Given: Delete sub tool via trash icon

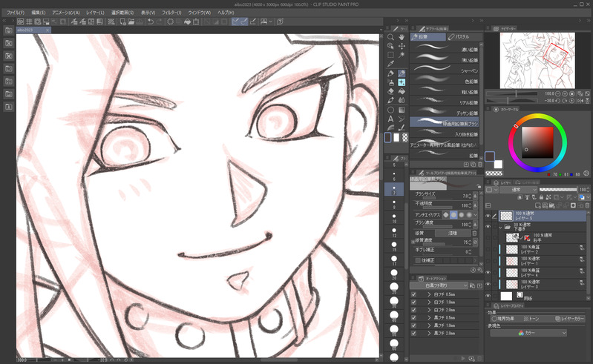Looking at the screenshot, I should (480, 165).
